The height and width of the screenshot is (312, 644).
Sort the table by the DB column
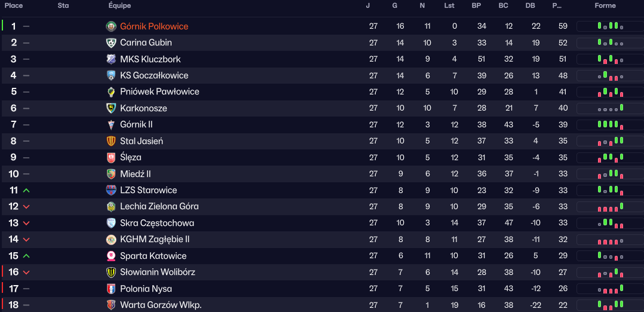(530, 6)
